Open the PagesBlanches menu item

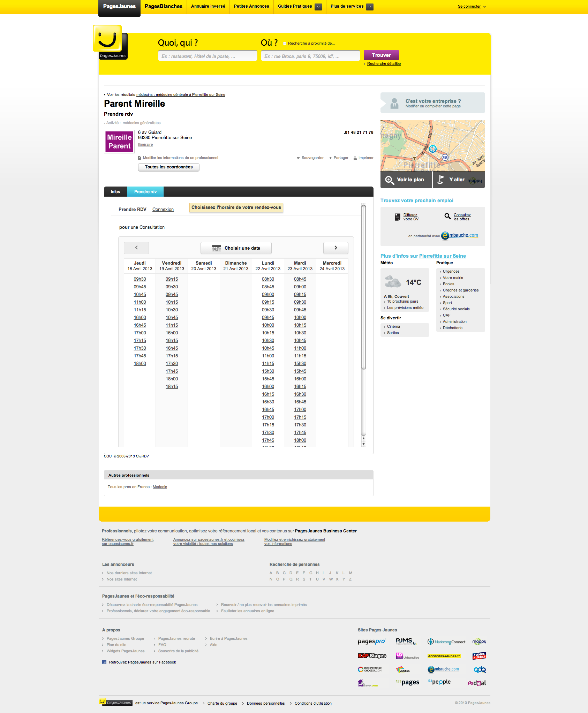tap(164, 7)
